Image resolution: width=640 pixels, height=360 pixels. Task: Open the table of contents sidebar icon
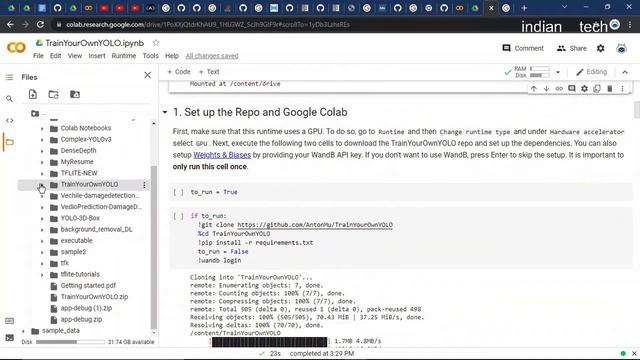point(9,77)
